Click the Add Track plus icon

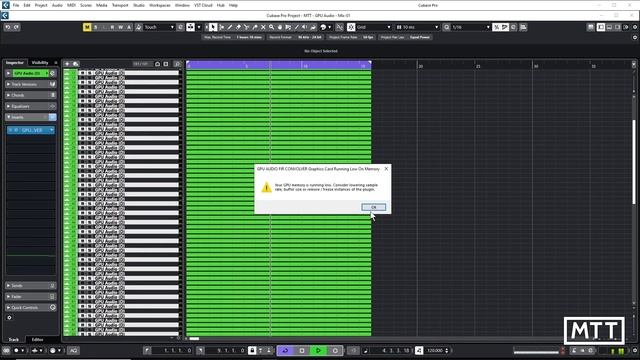[67, 64]
